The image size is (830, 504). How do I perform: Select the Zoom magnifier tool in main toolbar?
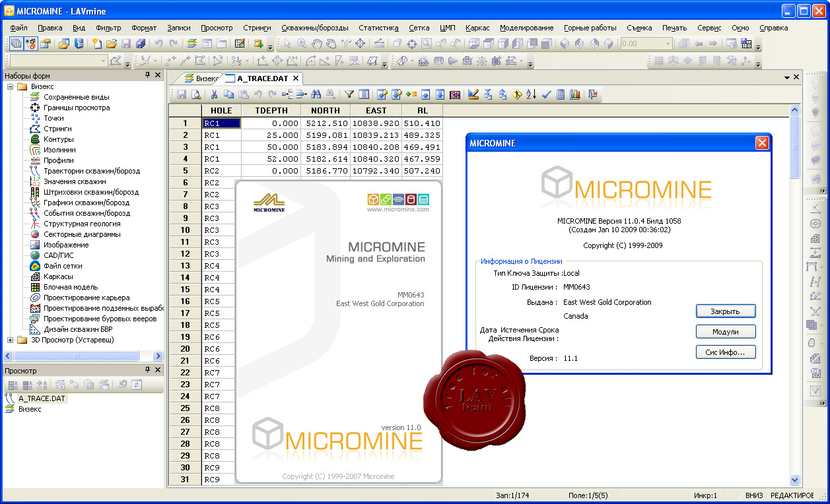(x=302, y=44)
